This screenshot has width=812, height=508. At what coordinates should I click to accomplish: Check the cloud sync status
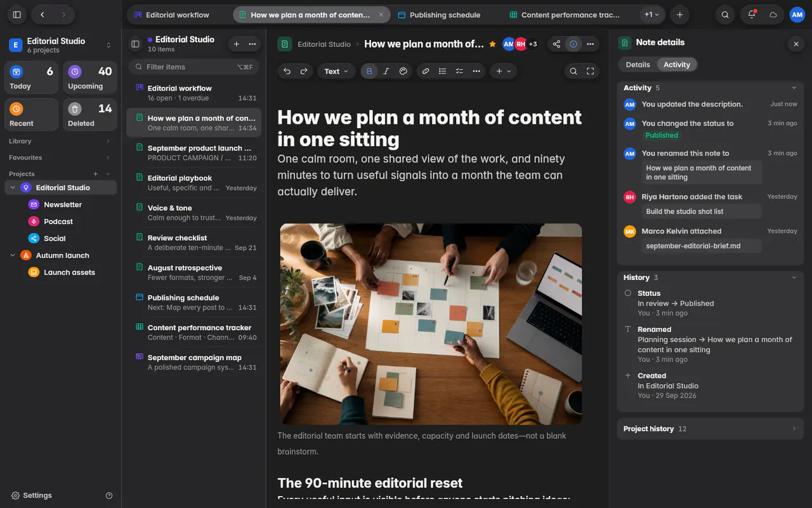tap(773, 15)
